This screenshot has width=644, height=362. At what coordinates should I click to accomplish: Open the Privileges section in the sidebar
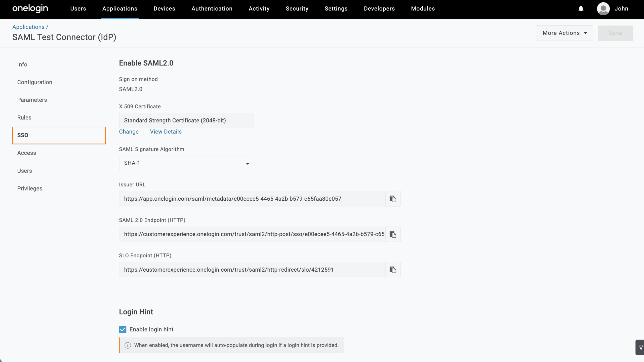[30, 188]
